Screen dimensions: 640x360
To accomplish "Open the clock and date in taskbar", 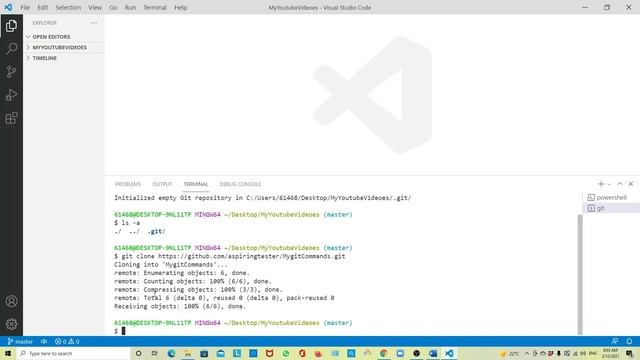I will (x=610, y=353).
